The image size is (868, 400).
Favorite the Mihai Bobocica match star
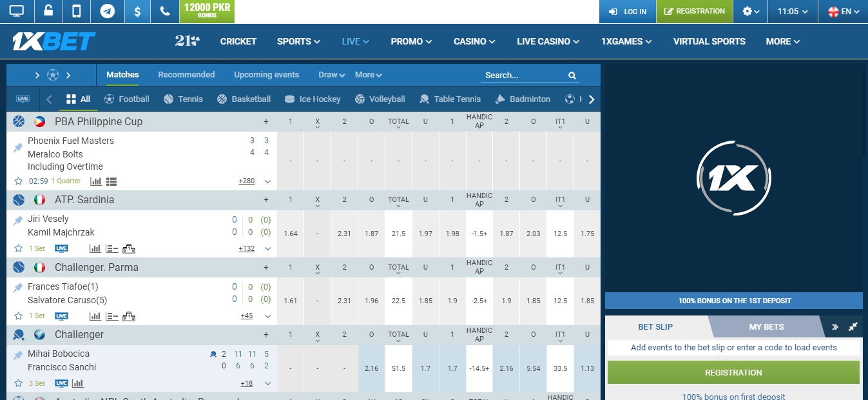tap(19, 383)
